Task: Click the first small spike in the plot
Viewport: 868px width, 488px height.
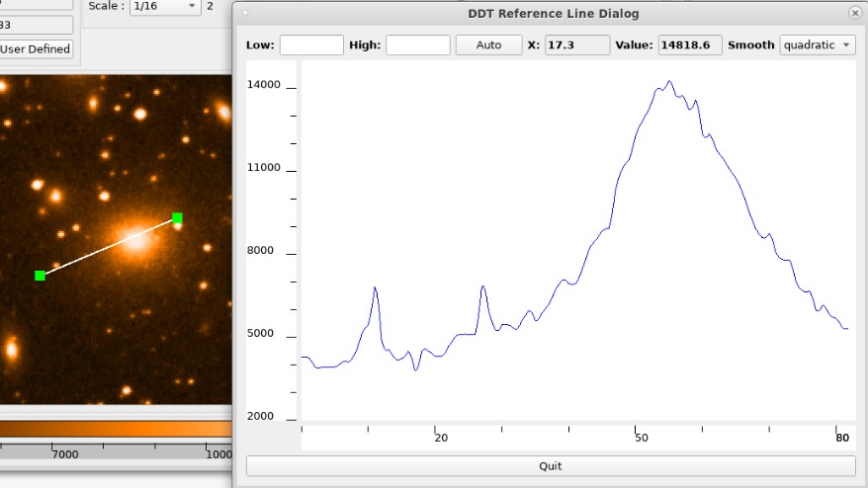Action: pyautogui.click(x=375, y=287)
